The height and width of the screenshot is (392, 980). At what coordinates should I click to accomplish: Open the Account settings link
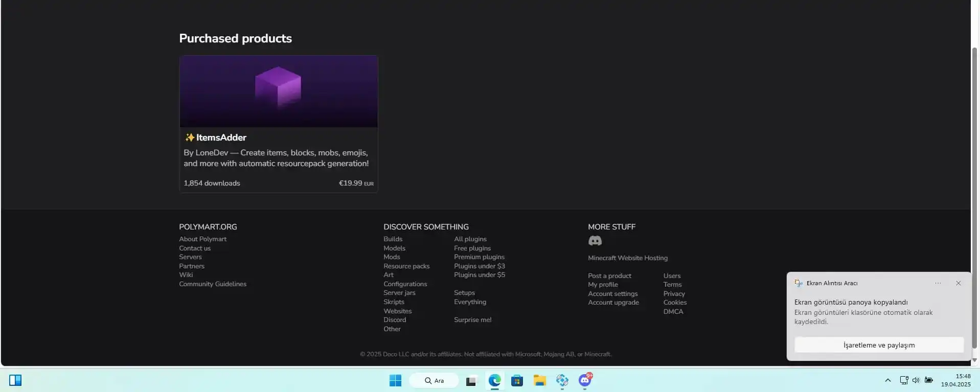(x=612, y=294)
